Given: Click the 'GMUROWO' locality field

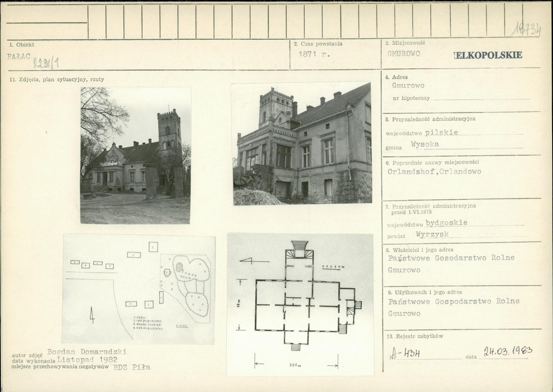Looking at the screenshot, I should (x=403, y=53).
